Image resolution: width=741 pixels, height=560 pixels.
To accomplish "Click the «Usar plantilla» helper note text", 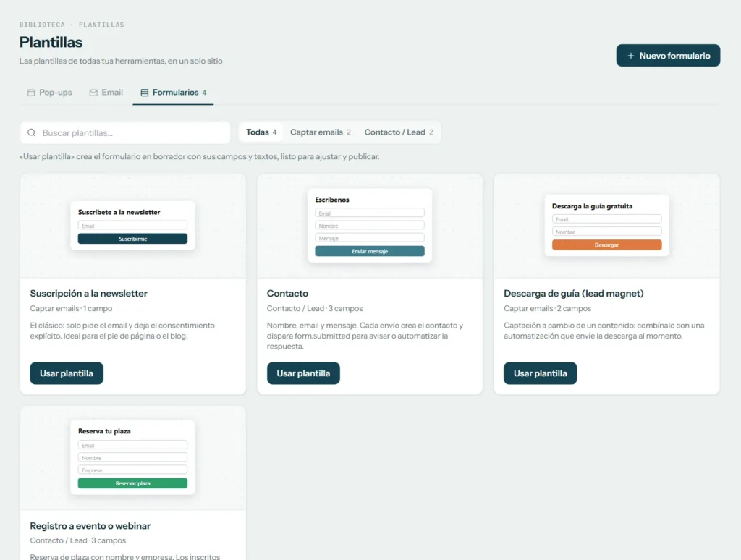I will tap(200, 156).
